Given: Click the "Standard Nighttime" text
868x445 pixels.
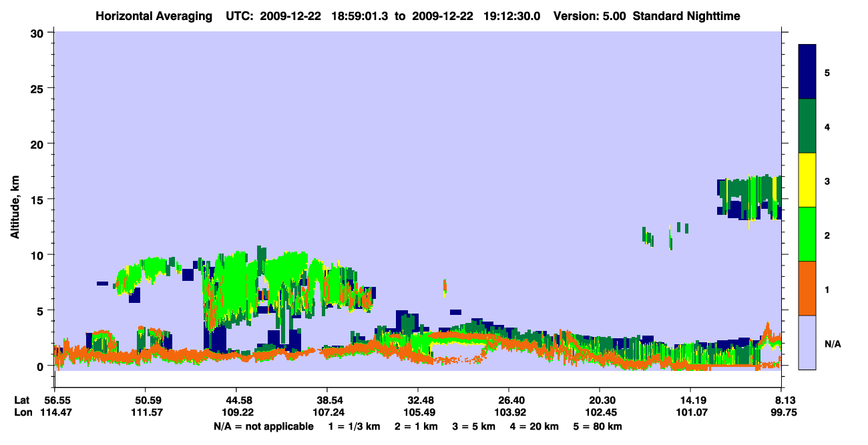Looking at the screenshot, I should click(x=686, y=16).
